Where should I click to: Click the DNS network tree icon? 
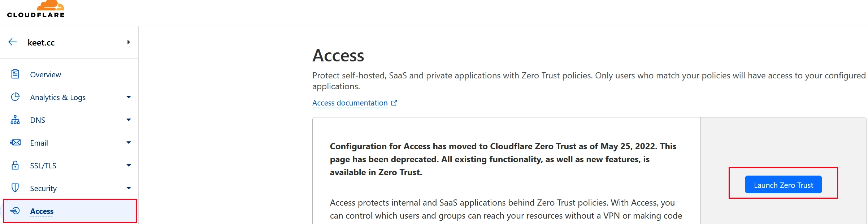point(15,120)
